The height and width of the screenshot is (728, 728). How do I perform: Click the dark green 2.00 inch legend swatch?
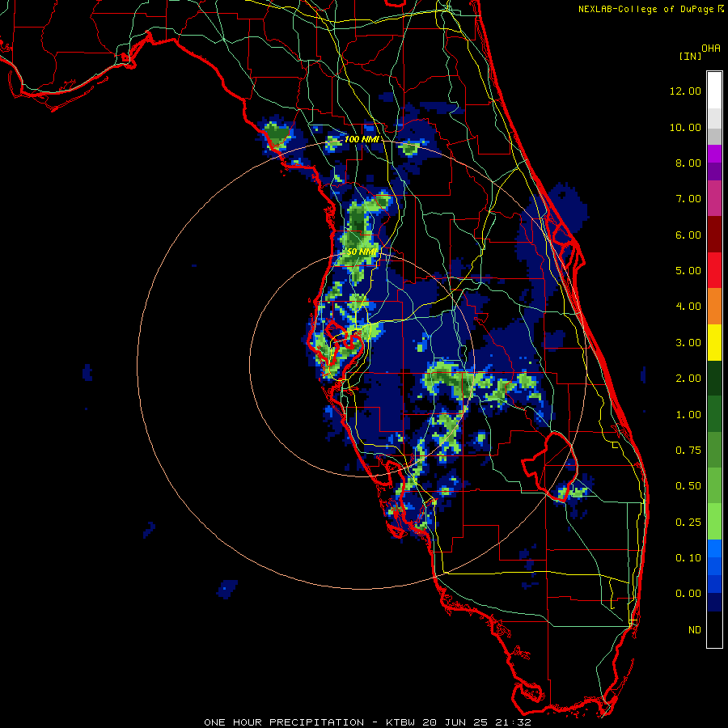[x=714, y=378]
